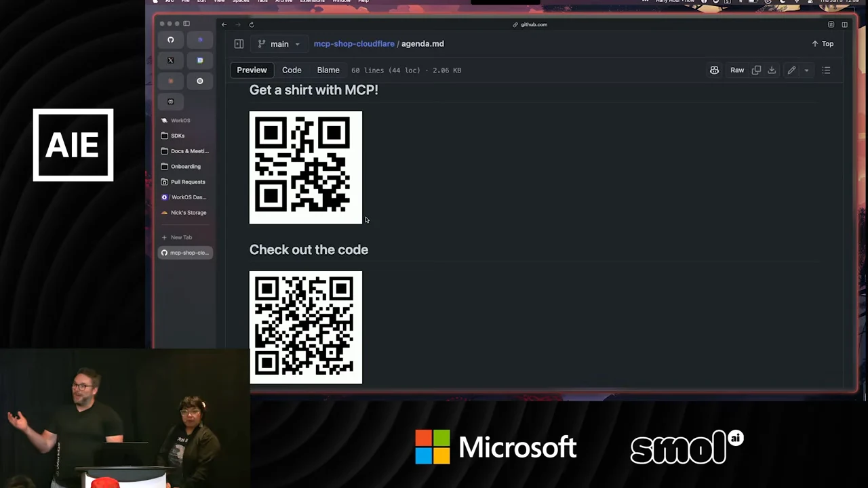Open the Onboarding folder in sidebar
Screen dimensions: 868x488
tap(185, 167)
